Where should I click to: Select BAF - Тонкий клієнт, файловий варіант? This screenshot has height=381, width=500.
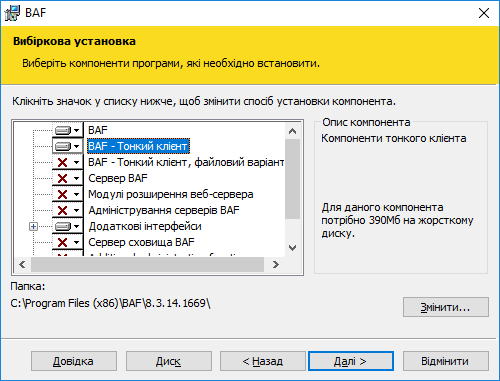click(x=186, y=162)
